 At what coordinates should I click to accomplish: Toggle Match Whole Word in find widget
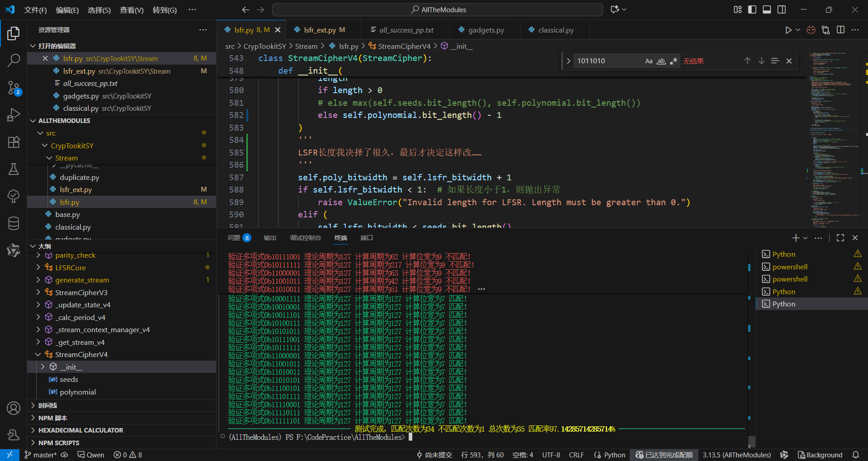661,61
